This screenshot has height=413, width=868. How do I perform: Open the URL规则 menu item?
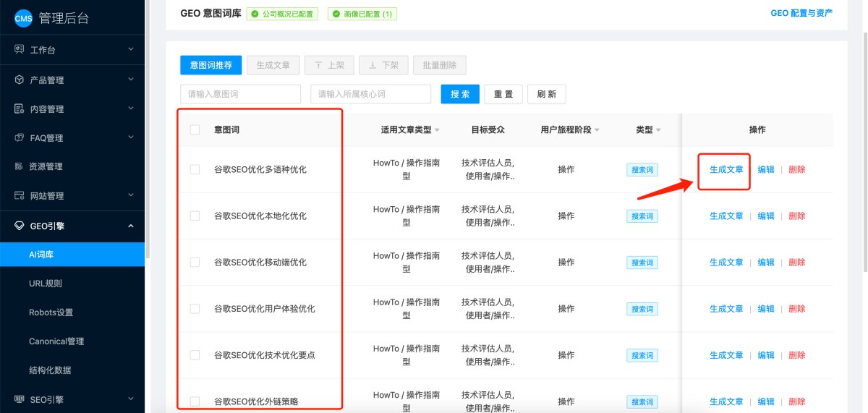46,284
